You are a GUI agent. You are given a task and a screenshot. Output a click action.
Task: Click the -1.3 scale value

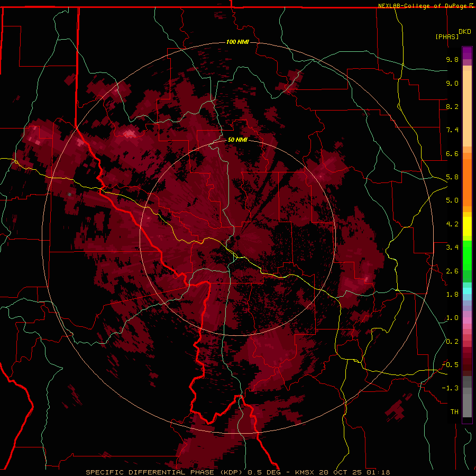tap(450, 388)
